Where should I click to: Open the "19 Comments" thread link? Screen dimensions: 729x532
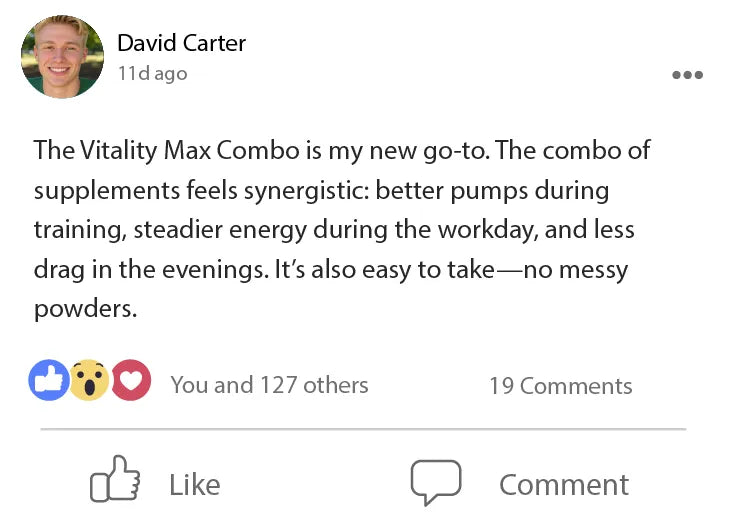(x=560, y=386)
